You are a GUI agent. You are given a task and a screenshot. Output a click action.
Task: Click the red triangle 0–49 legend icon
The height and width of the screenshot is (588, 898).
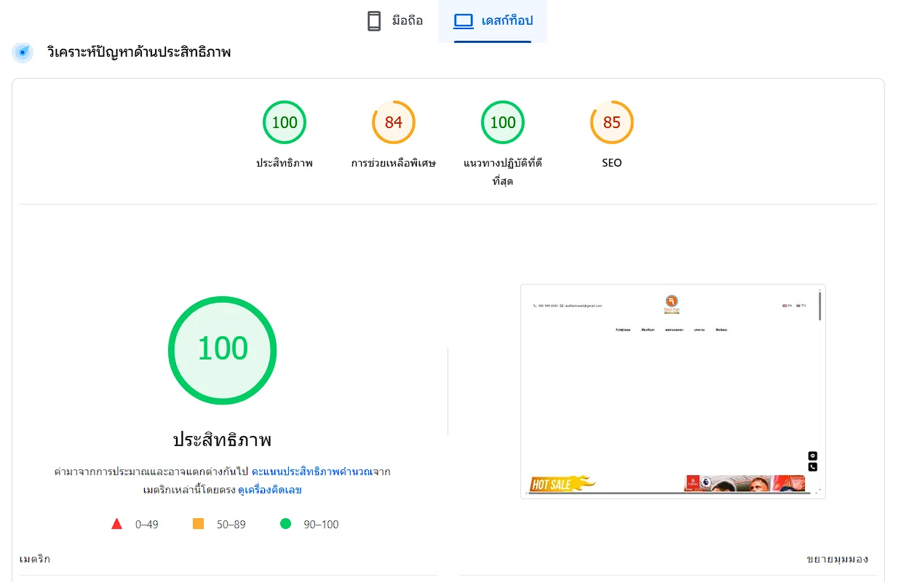116,524
